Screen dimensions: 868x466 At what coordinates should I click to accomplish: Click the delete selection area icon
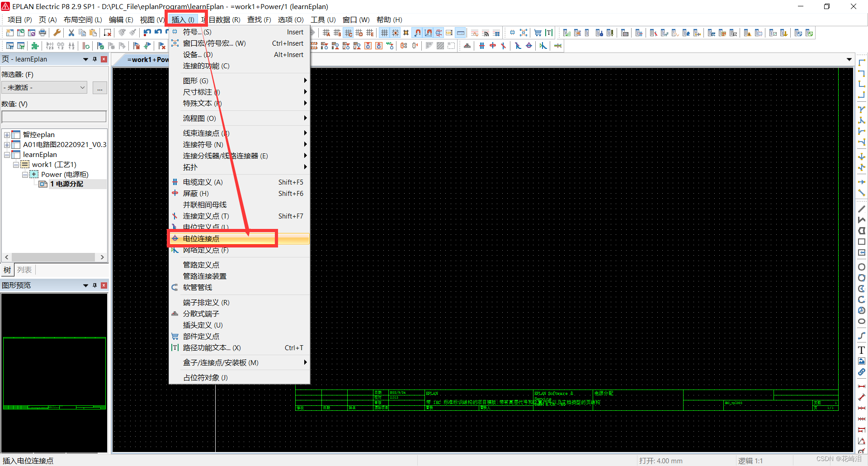click(108, 33)
